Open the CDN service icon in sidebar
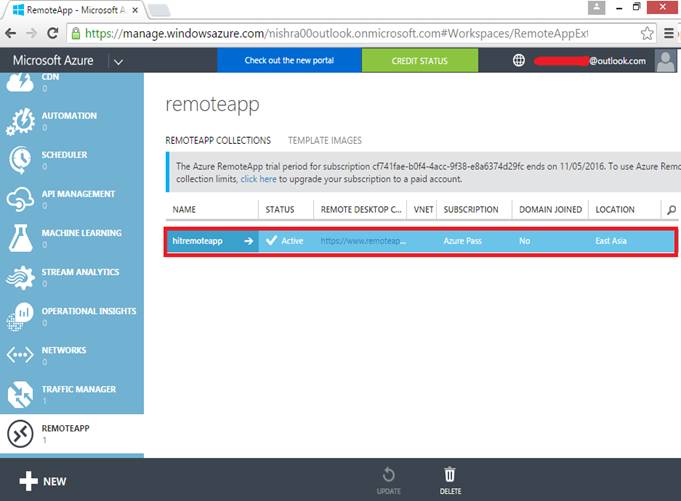Image resolution: width=681 pixels, height=501 pixels. pyautogui.click(x=20, y=82)
